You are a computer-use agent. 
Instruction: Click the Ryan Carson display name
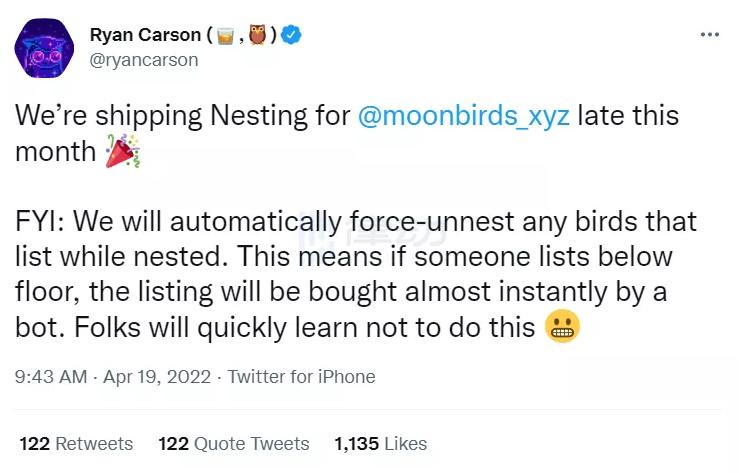pyautogui.click(x=145, y=35)
